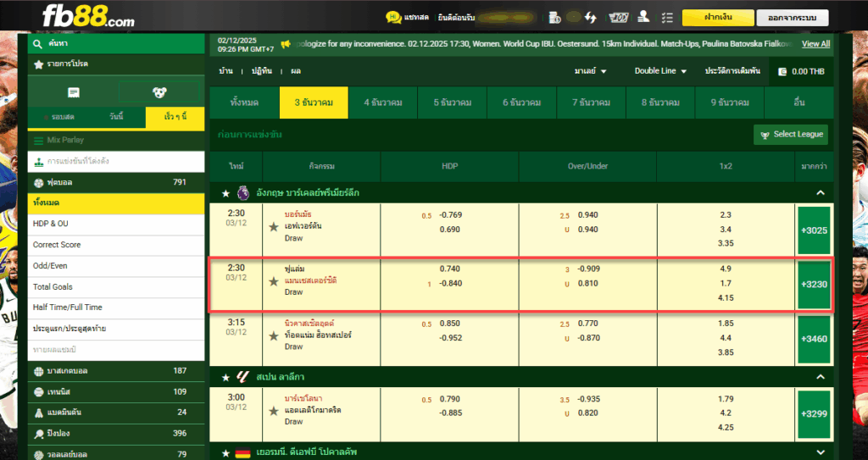Select the 4 ธันวาคม date tab

tap(383, 103)
